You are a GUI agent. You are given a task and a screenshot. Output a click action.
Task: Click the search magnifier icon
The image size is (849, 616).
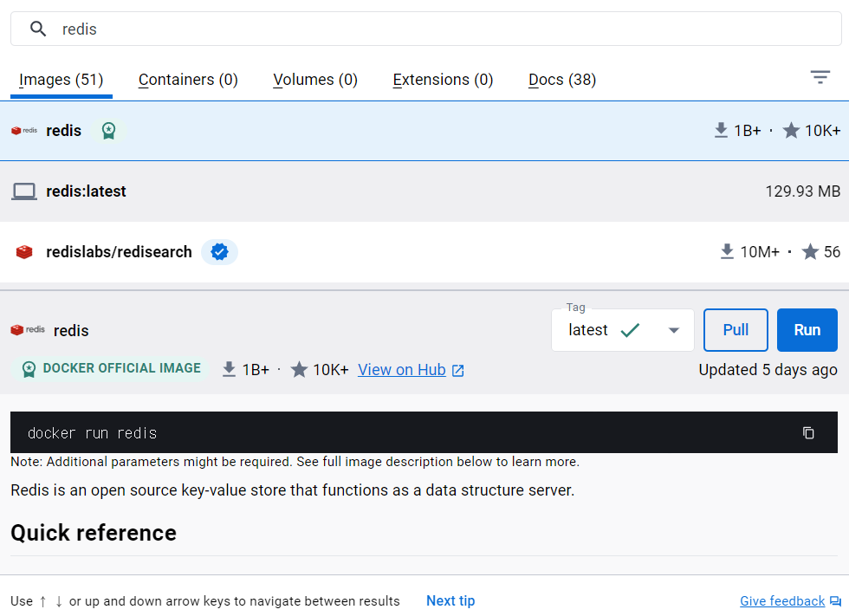38,29
